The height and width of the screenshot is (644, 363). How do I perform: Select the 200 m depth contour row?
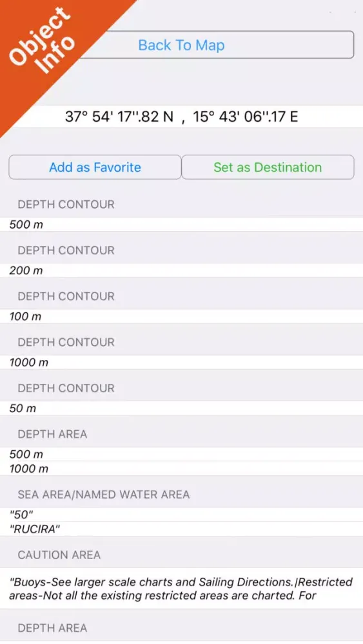[x=181, y=270]
